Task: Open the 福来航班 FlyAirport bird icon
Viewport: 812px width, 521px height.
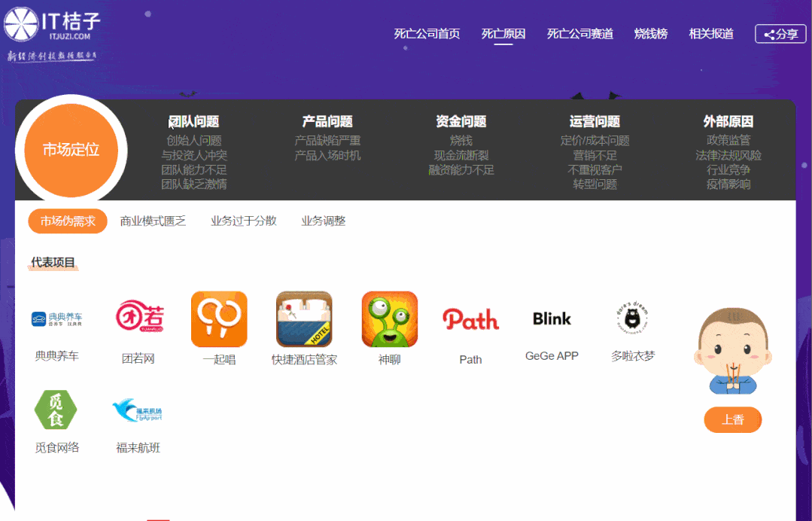Action: click(x=138, y=410)
